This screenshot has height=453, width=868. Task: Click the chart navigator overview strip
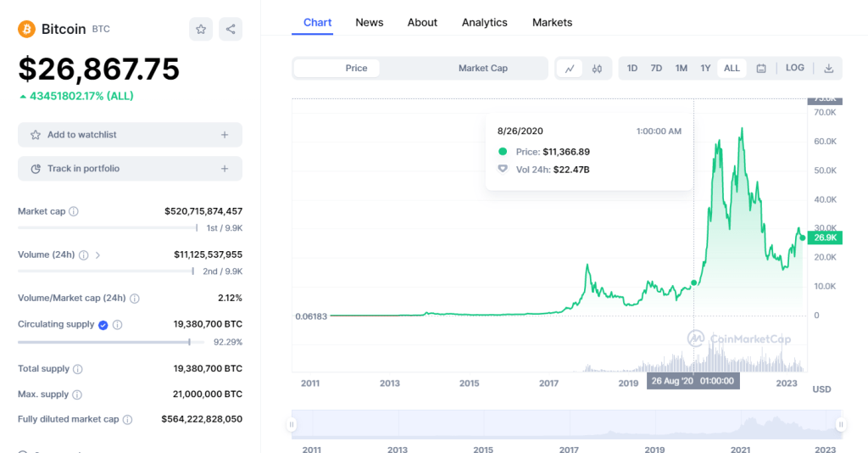pyautogui.click(x=566, y=425)
